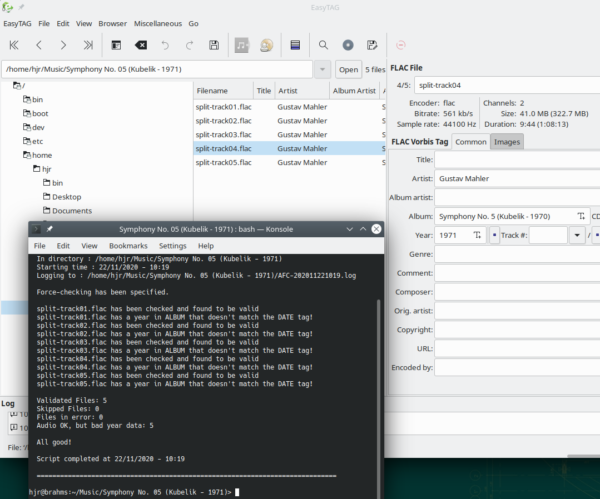Sort by Artist column header
Viewport: 600px width, 499px height.
click(302, 91)
